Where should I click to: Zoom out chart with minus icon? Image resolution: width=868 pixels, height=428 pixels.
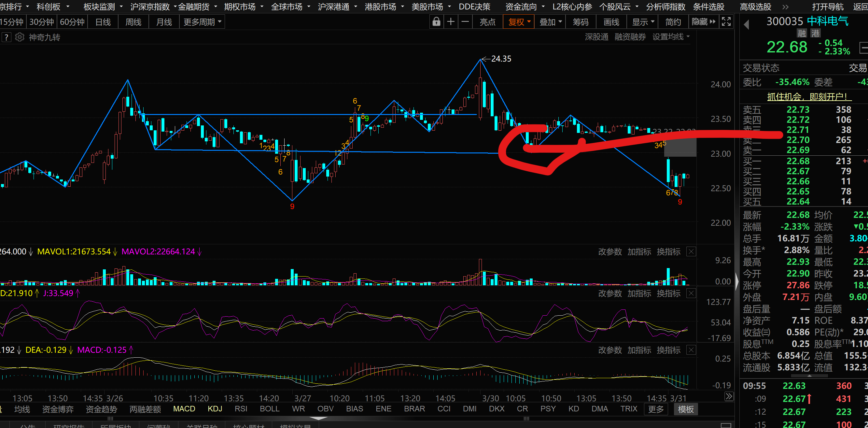coord(465,22)
